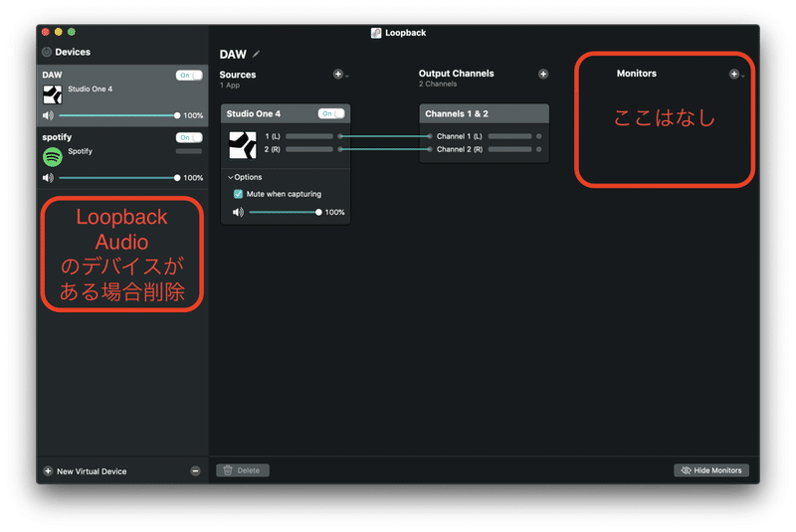The image size is (796, 532).
Task: Click Channel 2 (R) output connector dot
Action: click(538, 149)
